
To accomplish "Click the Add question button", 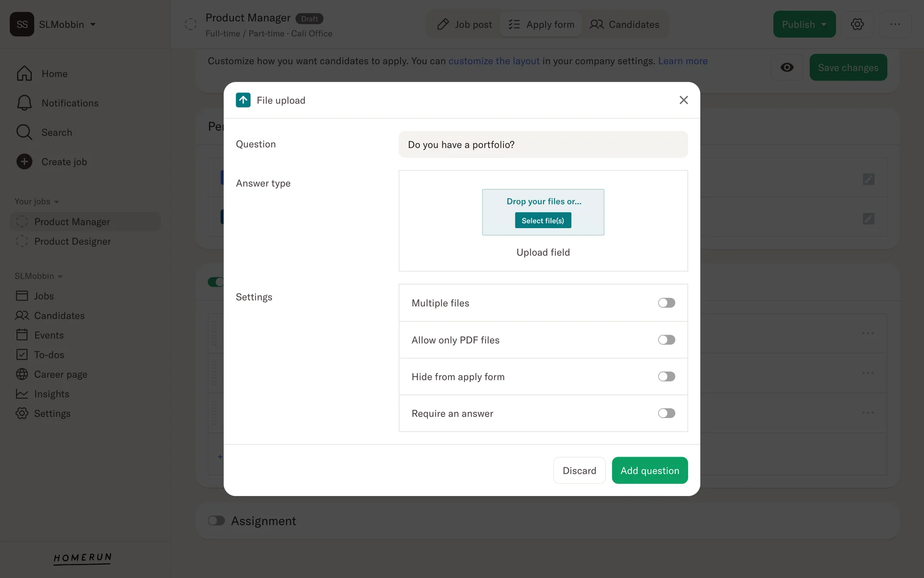I will (650, 471).
